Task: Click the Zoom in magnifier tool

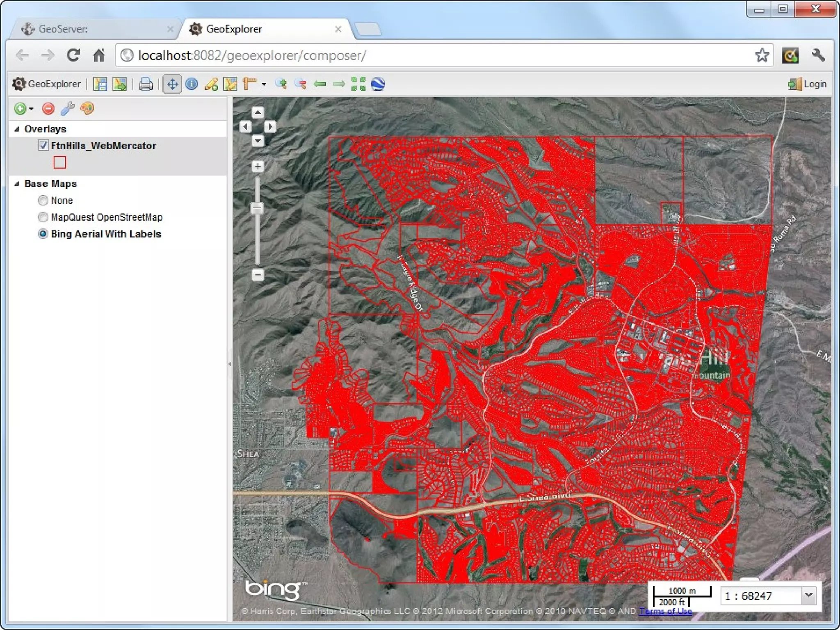Action: 281,84
